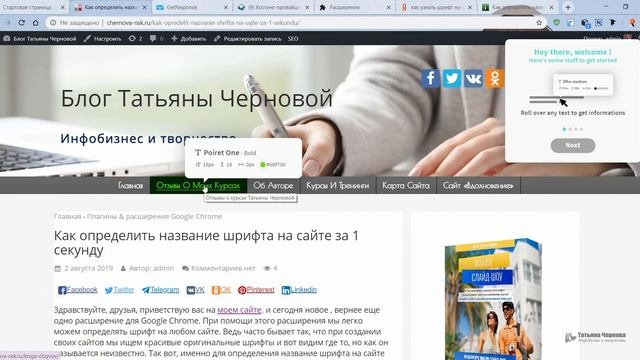Click article heading 'Как определить название шрифта'

pos(206,242)
